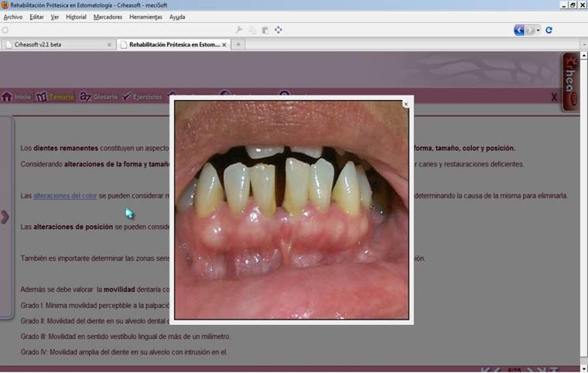Click the wrench tool icon in toolbar

click(239, 30)
